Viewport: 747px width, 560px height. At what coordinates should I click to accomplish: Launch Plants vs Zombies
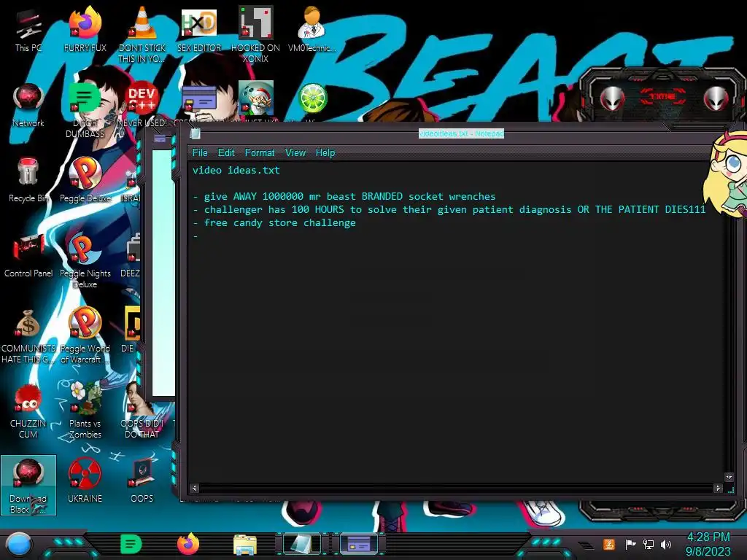pyautogui.click(x=85, y=411)
